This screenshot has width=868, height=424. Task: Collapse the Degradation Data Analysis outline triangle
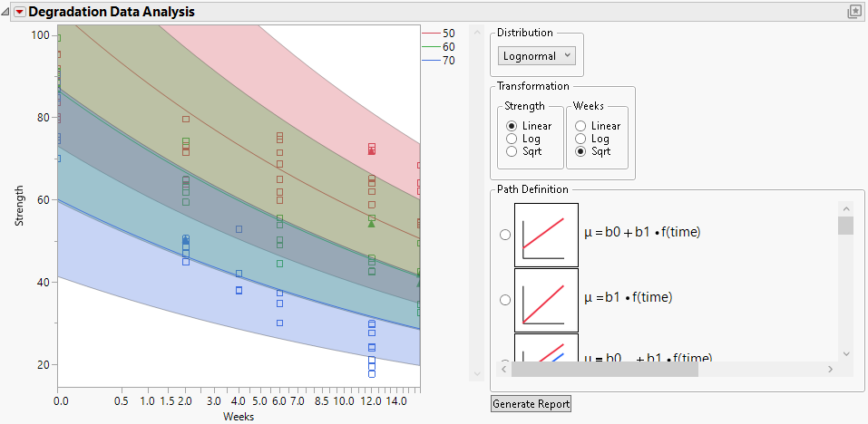(6, 12)
